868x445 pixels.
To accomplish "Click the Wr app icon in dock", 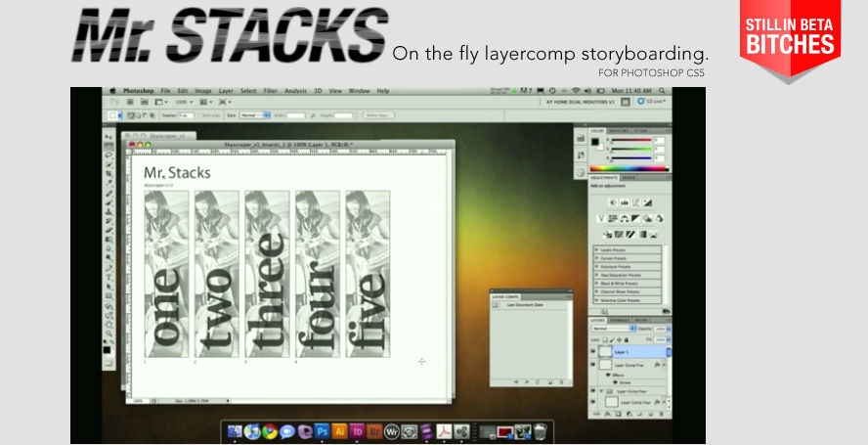I will pyautogui.click(x=392, y=431).
